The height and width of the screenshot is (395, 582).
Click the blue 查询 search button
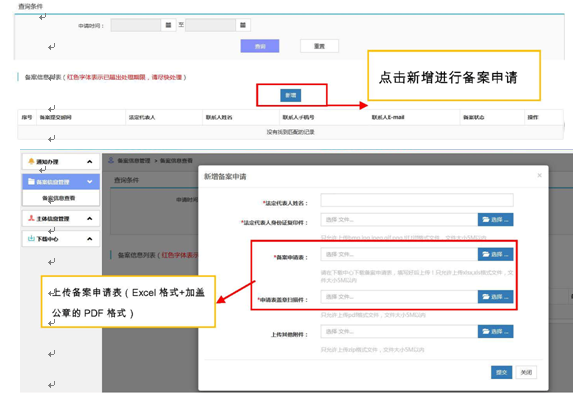260,46
